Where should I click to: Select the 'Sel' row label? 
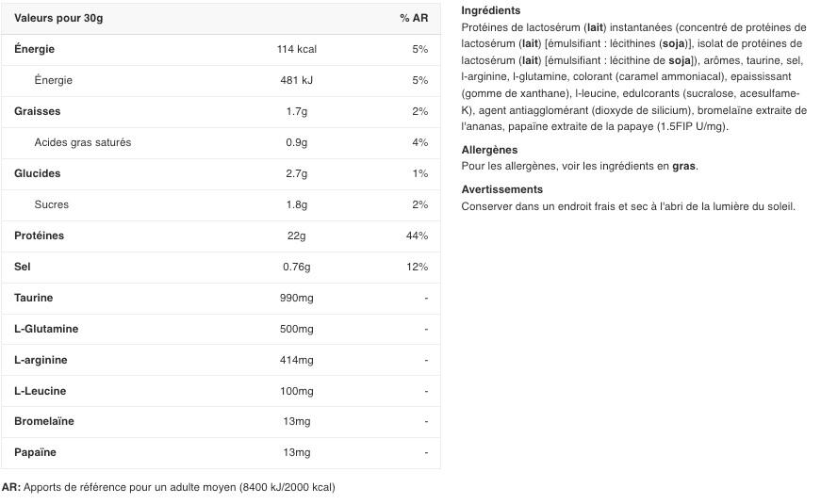[23, 267]
